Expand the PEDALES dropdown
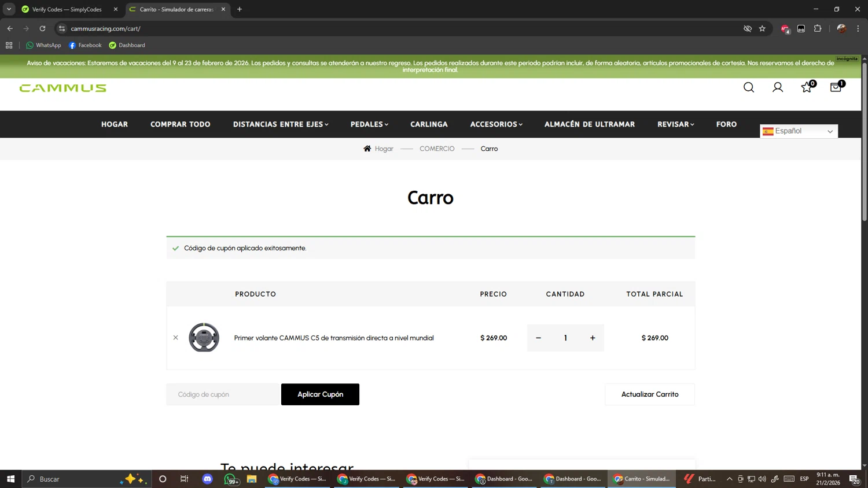This screenshot has height=488, width=868. pyautogui.click(x=369, y=124)
